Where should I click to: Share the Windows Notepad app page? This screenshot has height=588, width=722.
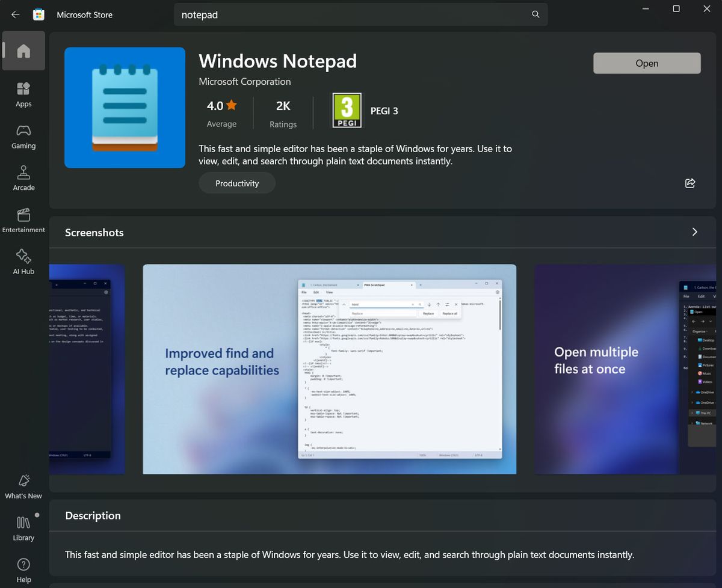[690, 183]
